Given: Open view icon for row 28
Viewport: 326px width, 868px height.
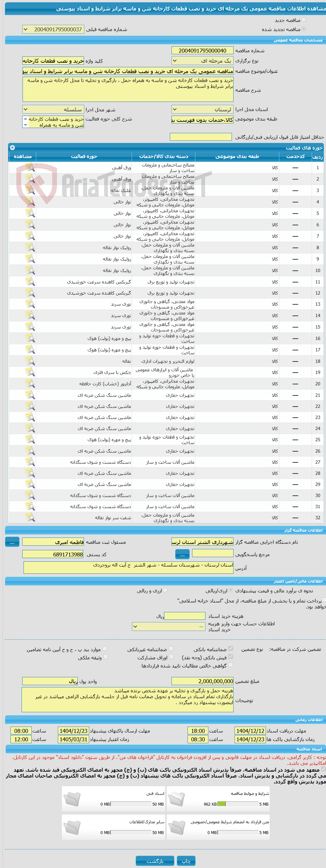Looking at the screenshot, I should click(30, 474).
